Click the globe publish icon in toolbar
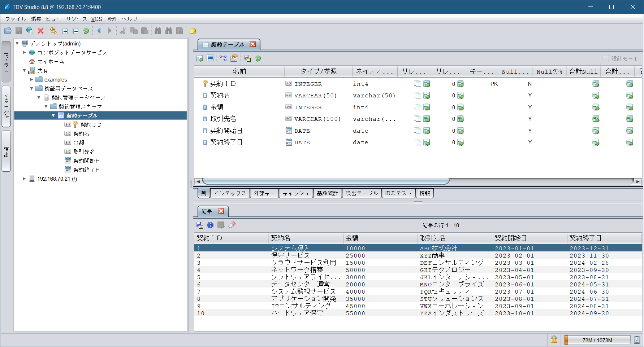 tap(30, 31)
